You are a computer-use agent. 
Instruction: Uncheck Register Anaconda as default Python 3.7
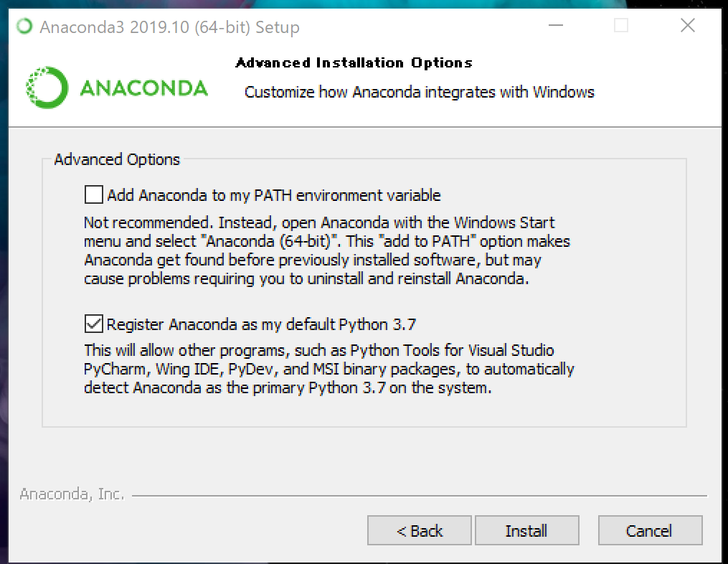coord(93,324)
